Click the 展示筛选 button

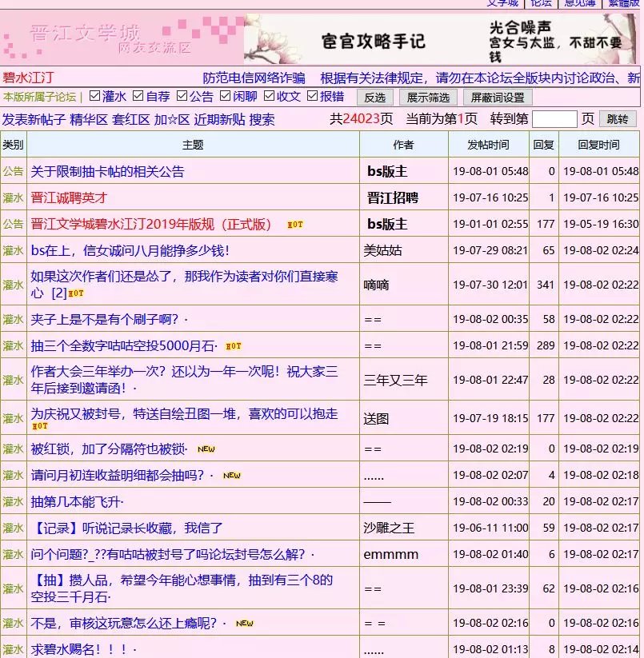click(x=427, y=98)
